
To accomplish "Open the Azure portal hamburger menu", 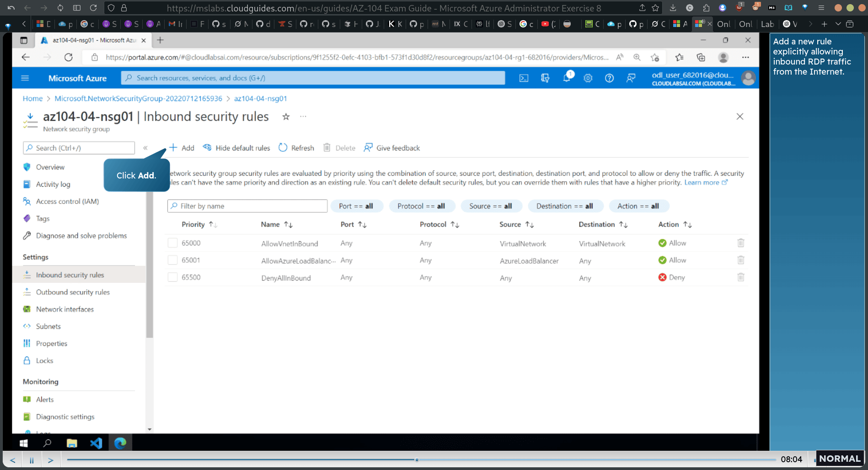I will [x=25, y=78].
